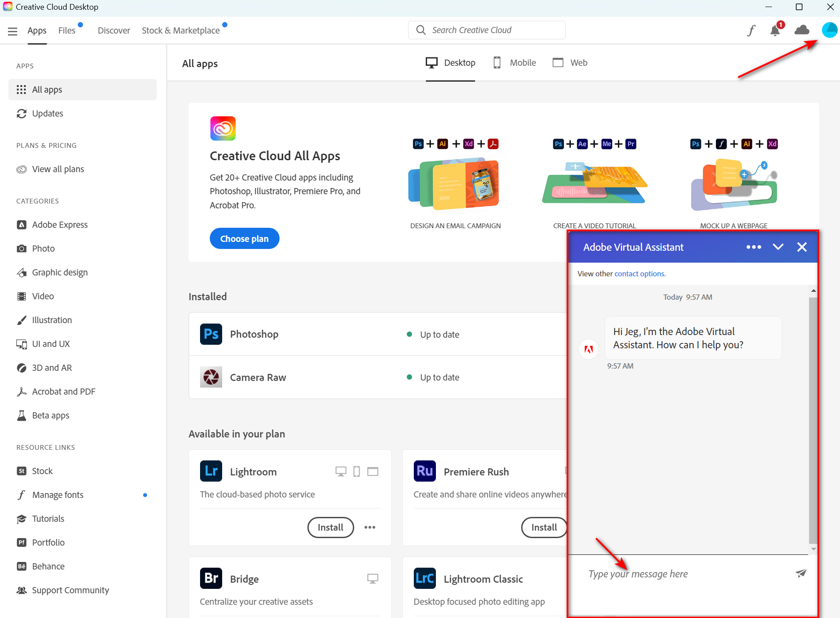Image resolution: width=840 pixels, height=618 pixels.
Task: Click the Bridge app icon
Action: click(x=211, y=578)
